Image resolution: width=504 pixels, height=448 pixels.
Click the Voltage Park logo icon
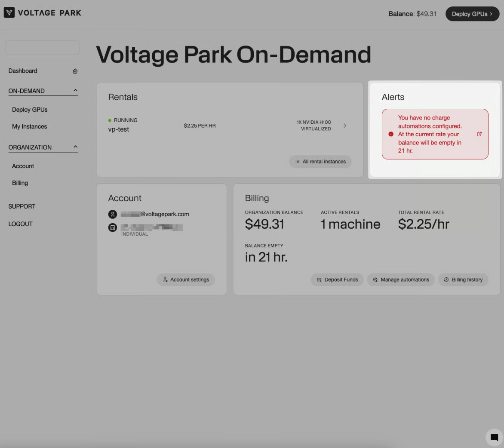[9, 13]
